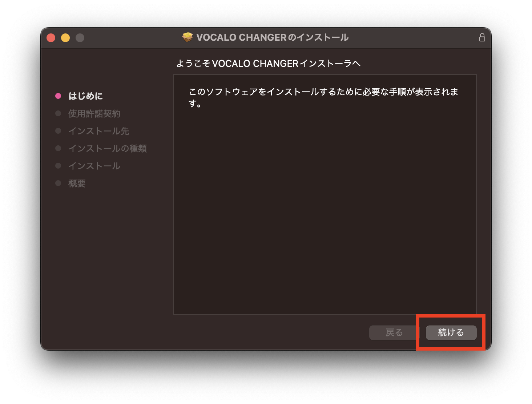Click the gray dot beside 概要
Screen dimensions: 532x404
pos(58,183)
